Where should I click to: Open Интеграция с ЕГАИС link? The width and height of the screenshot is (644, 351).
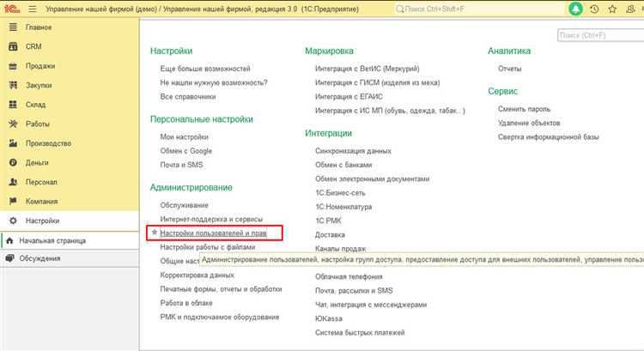[349, 96]
